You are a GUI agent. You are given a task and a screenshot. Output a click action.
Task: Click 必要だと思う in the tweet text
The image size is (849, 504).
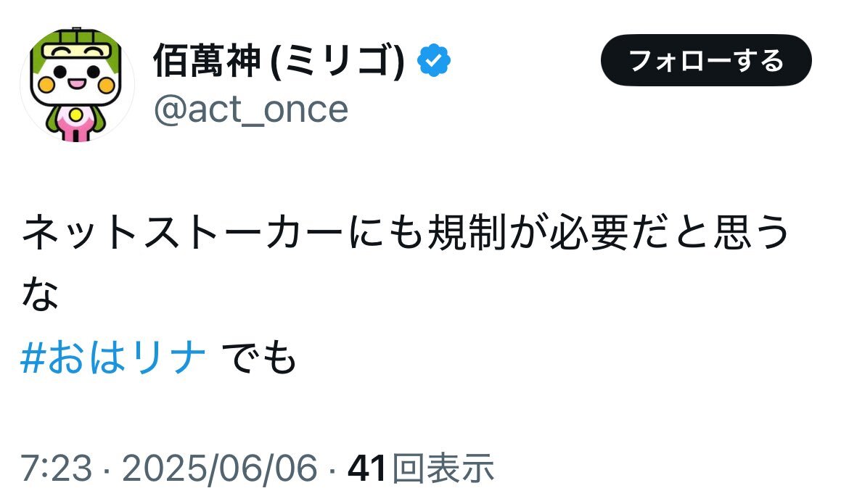(x=669, y=233)
